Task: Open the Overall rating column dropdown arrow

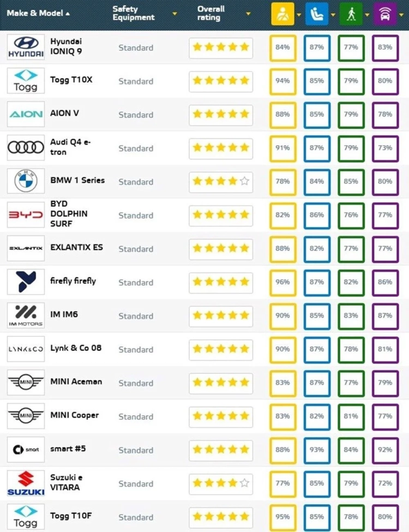Action: [249, 14]
